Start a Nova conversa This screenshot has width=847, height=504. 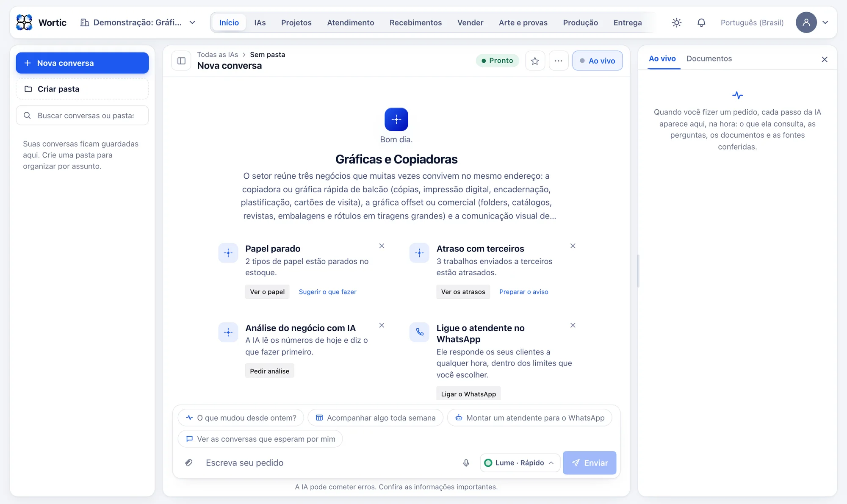point(82,63)
